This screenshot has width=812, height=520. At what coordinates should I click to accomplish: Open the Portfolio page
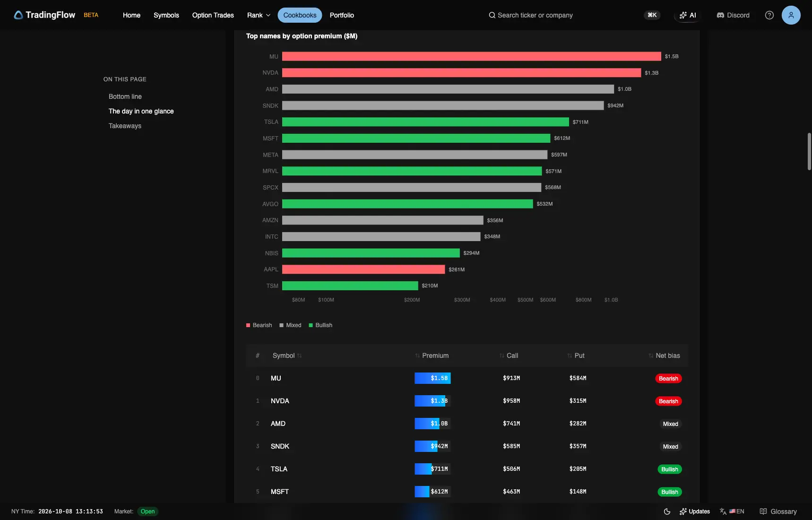click(342, 15)
